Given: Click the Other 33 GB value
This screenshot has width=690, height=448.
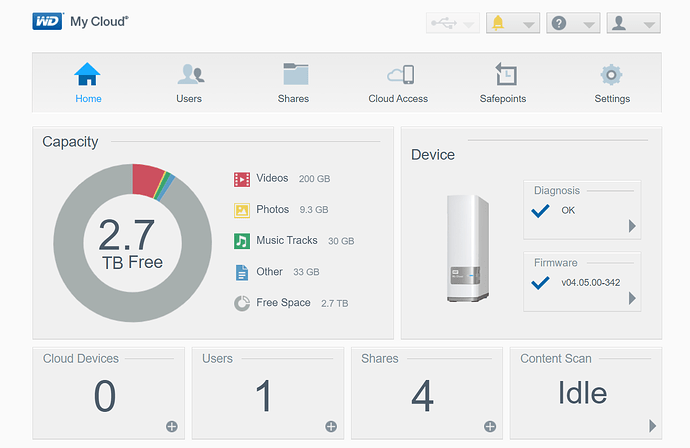Looking at the screenshot, I should point(306,272).
